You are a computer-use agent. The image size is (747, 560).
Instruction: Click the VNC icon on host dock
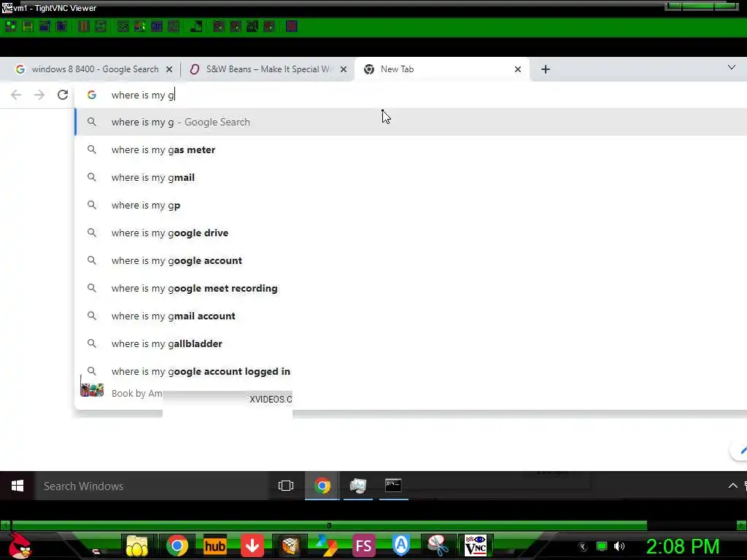(x=476, y=545)
